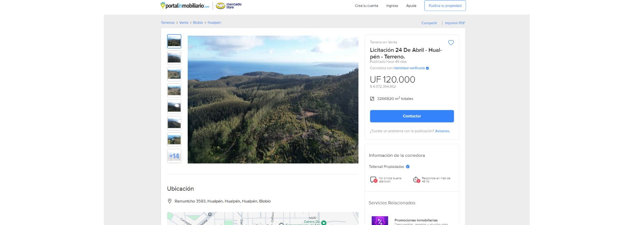Click the location pin icon next to address

tap(170, 201)
